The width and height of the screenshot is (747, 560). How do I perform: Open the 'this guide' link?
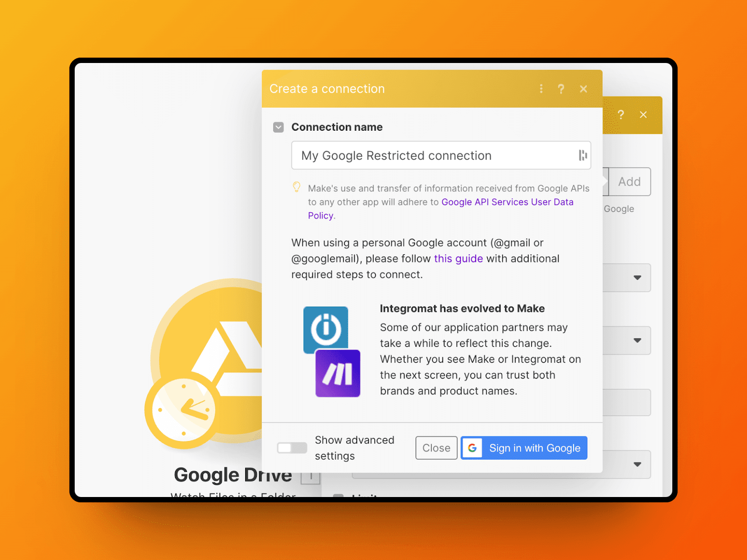click(x=458, y=259)
